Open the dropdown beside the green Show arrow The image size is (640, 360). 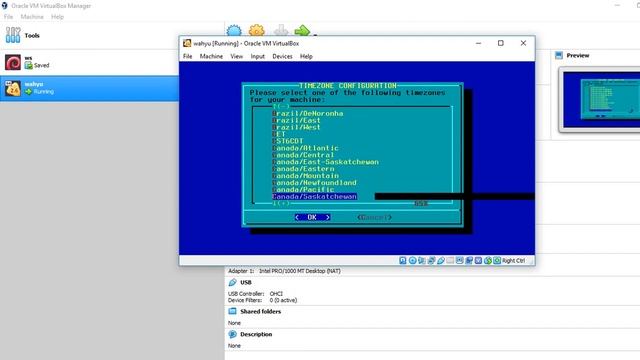pyautogui.click(x=315, y=34)
